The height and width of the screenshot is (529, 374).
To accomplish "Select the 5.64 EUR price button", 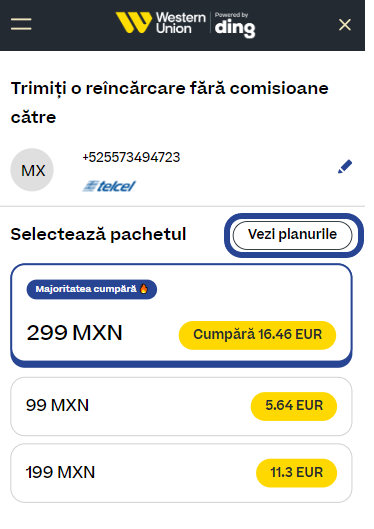I will click(x=294, y=406).
